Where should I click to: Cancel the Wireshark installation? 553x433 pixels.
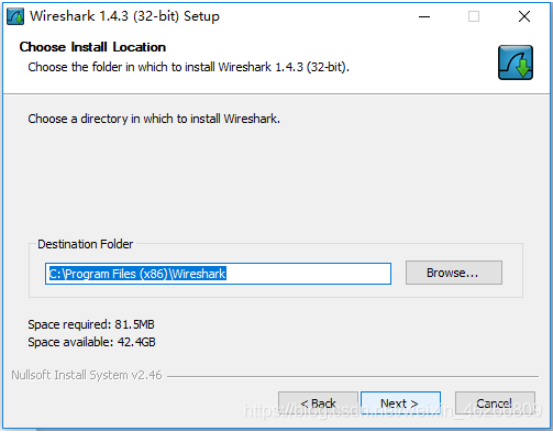point(495,403)
